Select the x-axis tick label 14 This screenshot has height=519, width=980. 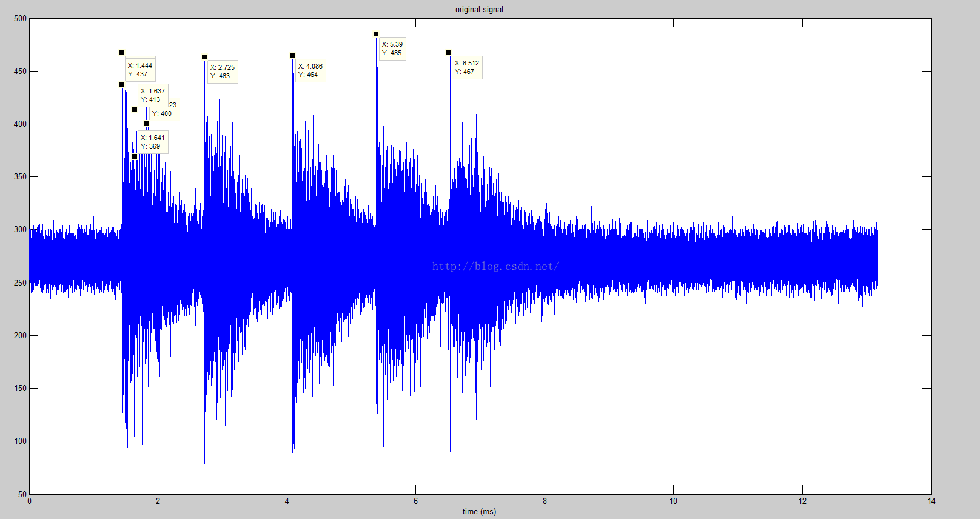click(931, 501)
